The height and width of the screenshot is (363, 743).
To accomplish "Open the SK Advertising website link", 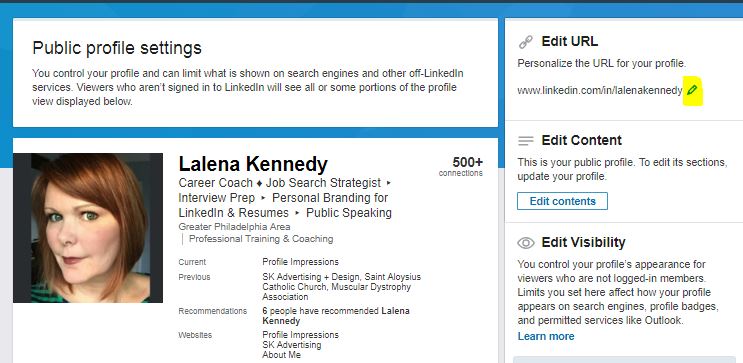I will point(292,345).
